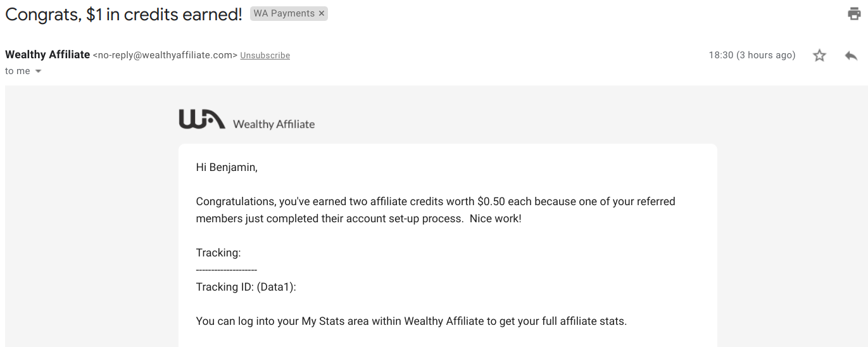This screenshot has height=347, width=868.
Task: Select the 'Tracking ID: (Data1):' line
Action: (x=246, y=287)
